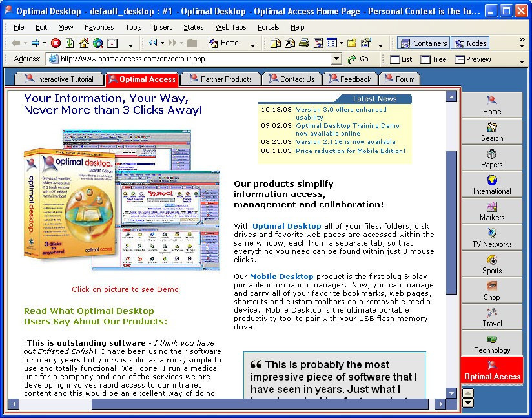Image resolution: width=532 pixels, height=418 pixels.
Task: Switch to the Feedback tab
Action: pyautogui.click(x=350, y=79)
